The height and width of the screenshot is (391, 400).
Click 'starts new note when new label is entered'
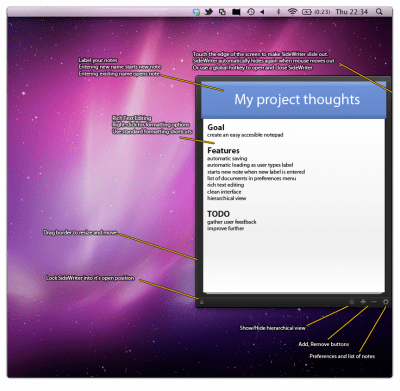point(256,172)
